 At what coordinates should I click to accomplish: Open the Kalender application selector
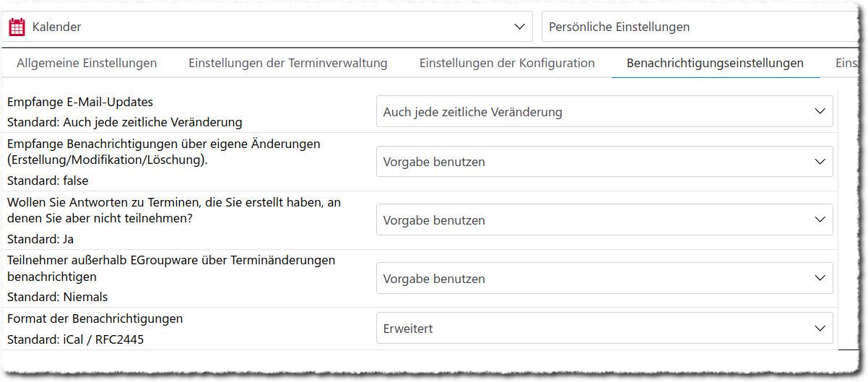pyautogui.click(x=267, y=27)
